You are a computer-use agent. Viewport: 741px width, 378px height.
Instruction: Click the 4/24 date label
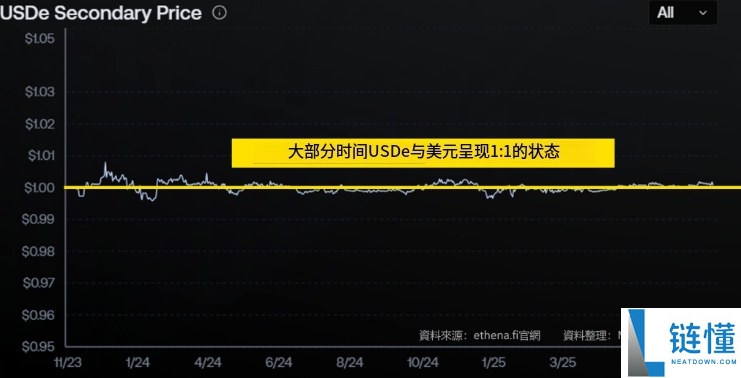(208, 363)
